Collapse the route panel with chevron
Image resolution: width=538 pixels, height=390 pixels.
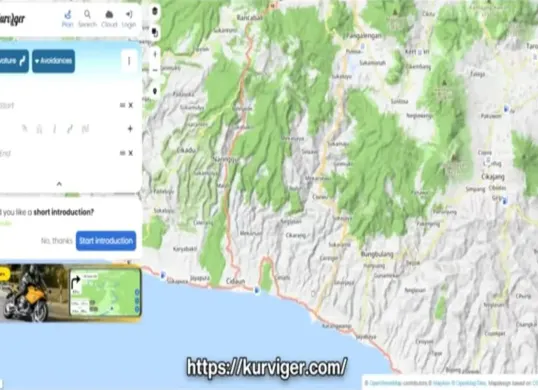click(59, 184)
